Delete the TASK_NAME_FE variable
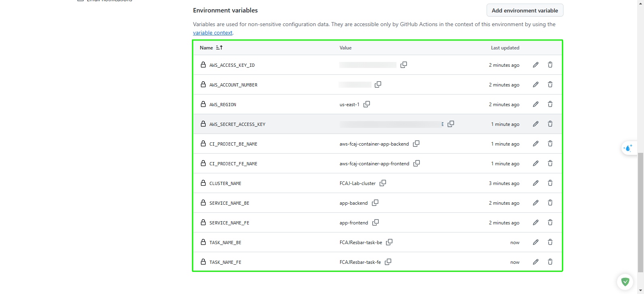Screen dimensions: 644x294 pyautogui.click(x=550, y=262)
